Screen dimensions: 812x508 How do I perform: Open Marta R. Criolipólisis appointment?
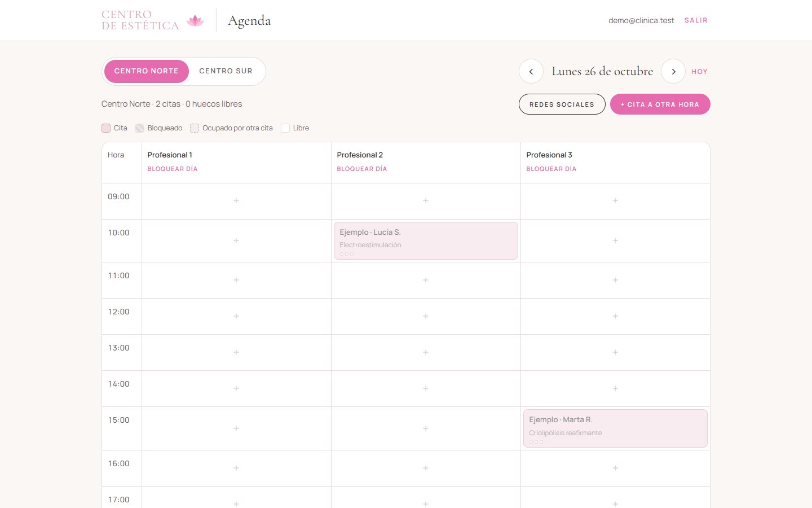pyautogui.click(x=615, y=428)
